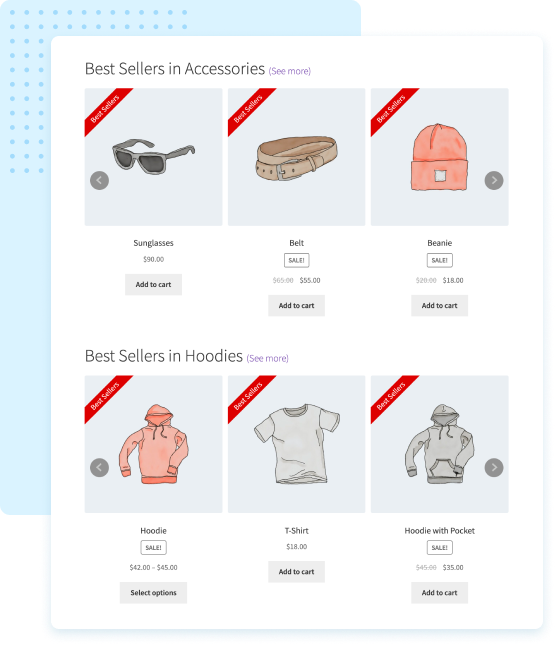Add T-Shirt to cart
The height and width of the screenshot is (645, 555).
pos(296,571)
